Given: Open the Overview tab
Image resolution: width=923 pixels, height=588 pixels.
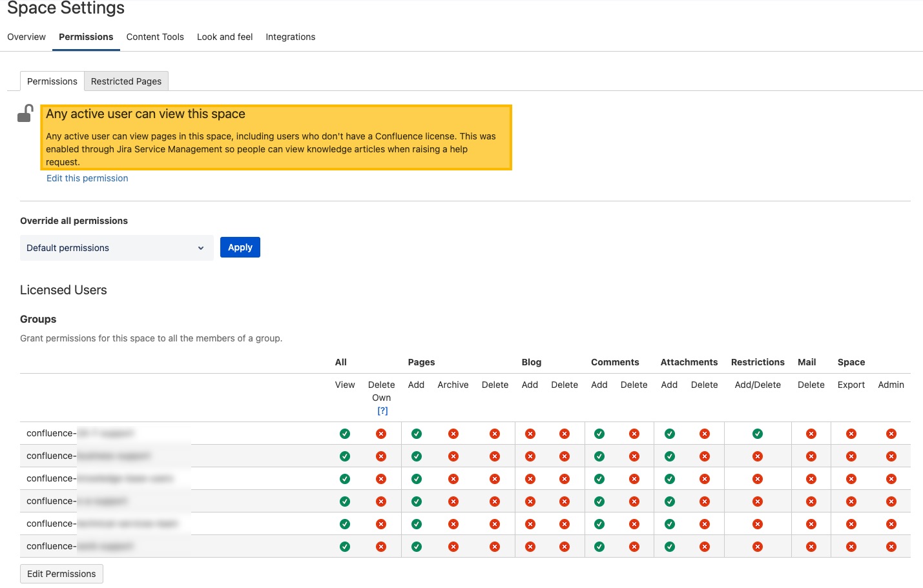Looking at the screenshot, I should (26, 37).
